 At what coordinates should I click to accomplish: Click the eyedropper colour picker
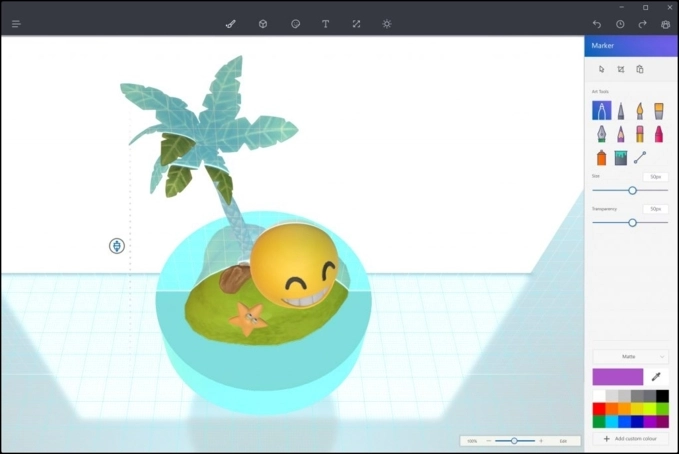[x=656, y=377]
